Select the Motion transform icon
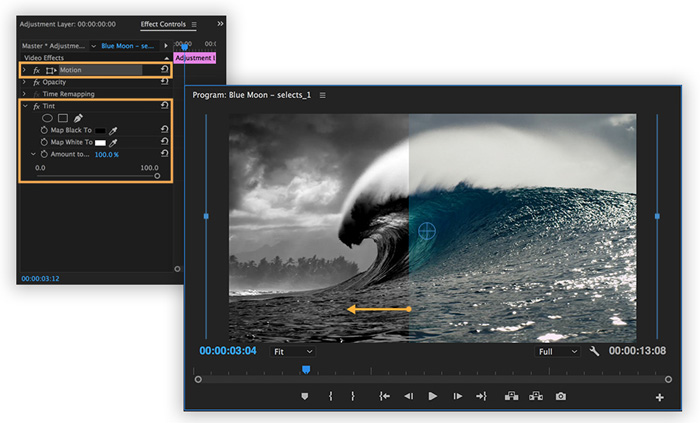 pyautogui.click(x=51, y=70)
